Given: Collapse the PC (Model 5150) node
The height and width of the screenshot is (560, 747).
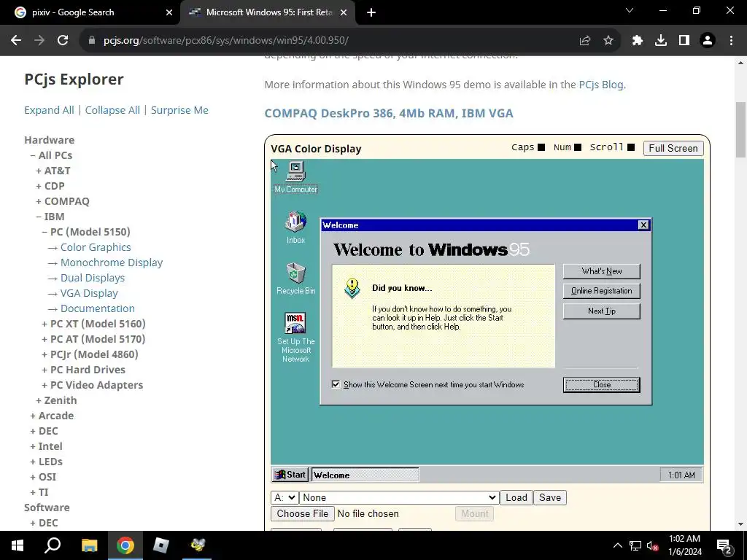Looking at the screenshot, I should (x=86, y=231).
